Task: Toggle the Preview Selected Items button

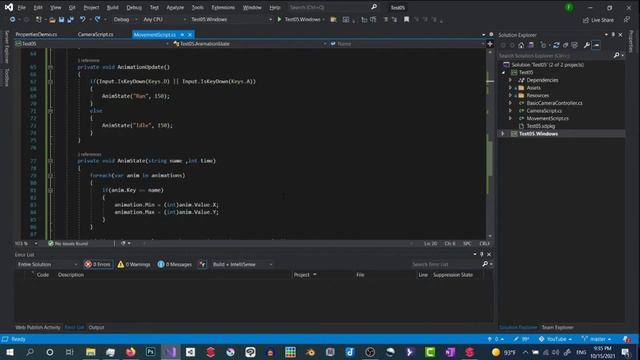Action: pyautogui.click(x=596, y=45)
